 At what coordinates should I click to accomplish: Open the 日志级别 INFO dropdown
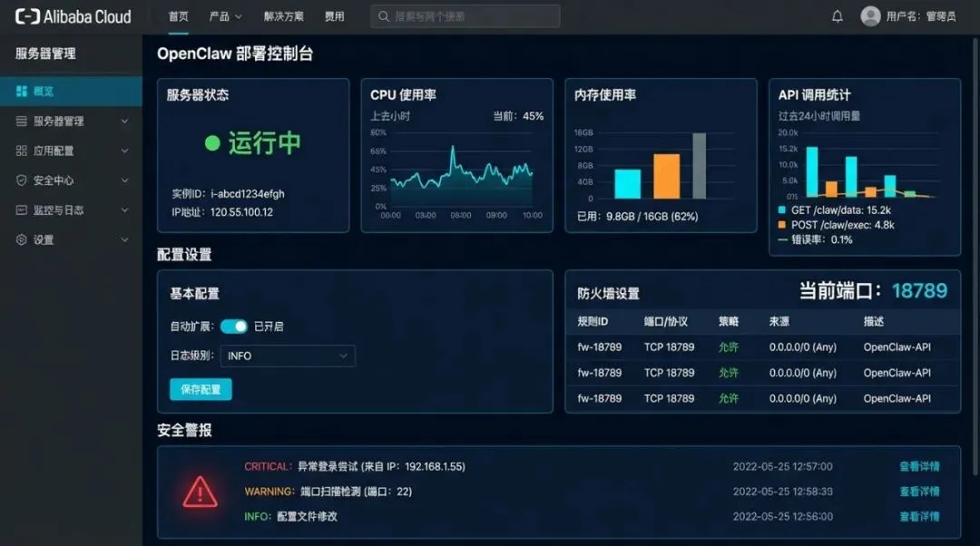288,356
